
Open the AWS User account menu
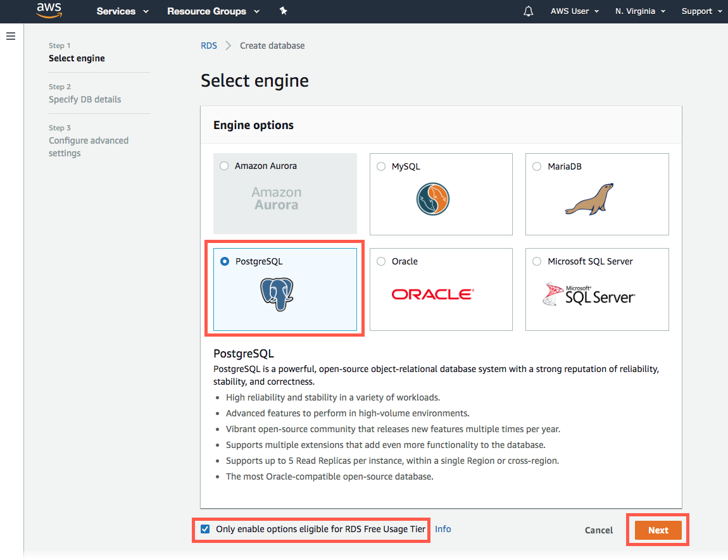(x=574, y=11)
